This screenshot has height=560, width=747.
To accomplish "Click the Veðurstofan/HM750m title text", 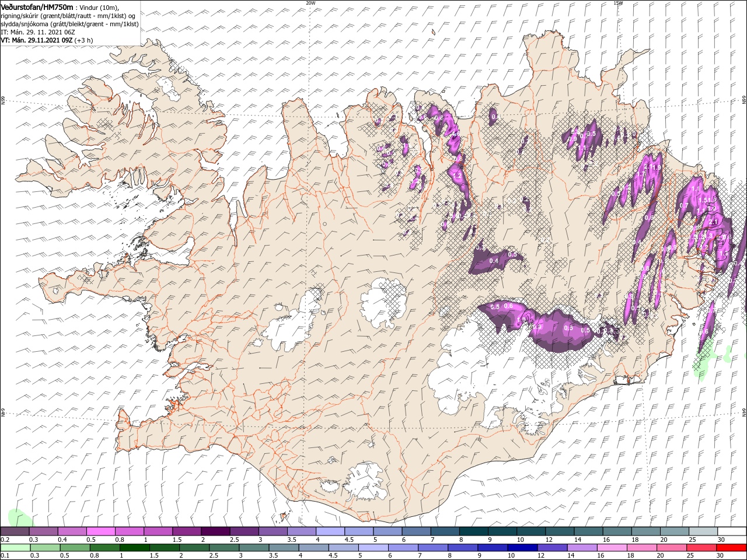I will [x=37, y=7].
